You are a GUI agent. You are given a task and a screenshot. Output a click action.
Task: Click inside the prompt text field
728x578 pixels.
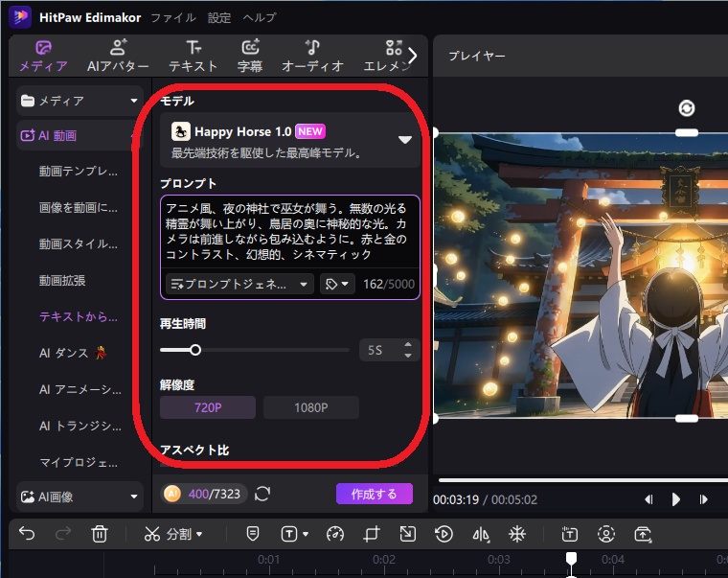pyautogui.click(x=290, y=231)
